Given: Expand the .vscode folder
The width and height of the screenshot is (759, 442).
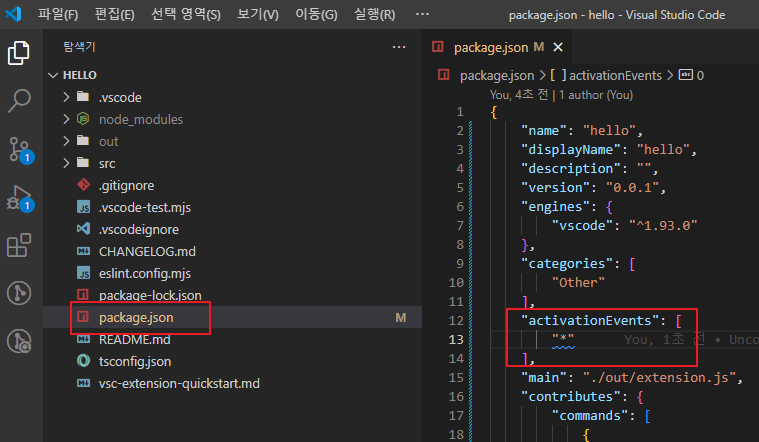Looking at the screenshot, I should pos(66,97).
